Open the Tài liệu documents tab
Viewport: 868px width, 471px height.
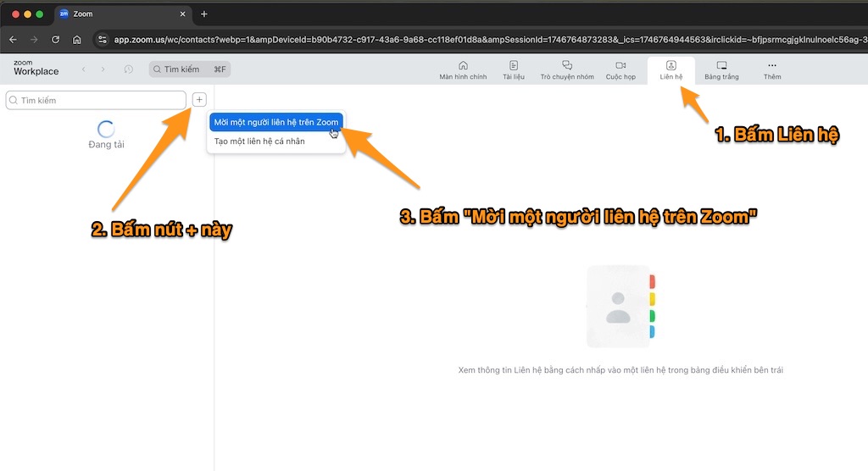tap(513, 70)
